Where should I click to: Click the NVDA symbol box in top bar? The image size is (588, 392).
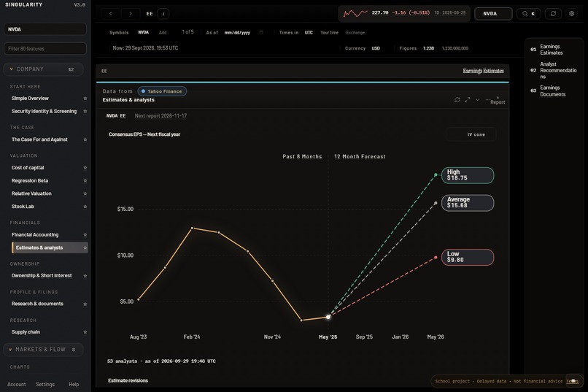493,13
